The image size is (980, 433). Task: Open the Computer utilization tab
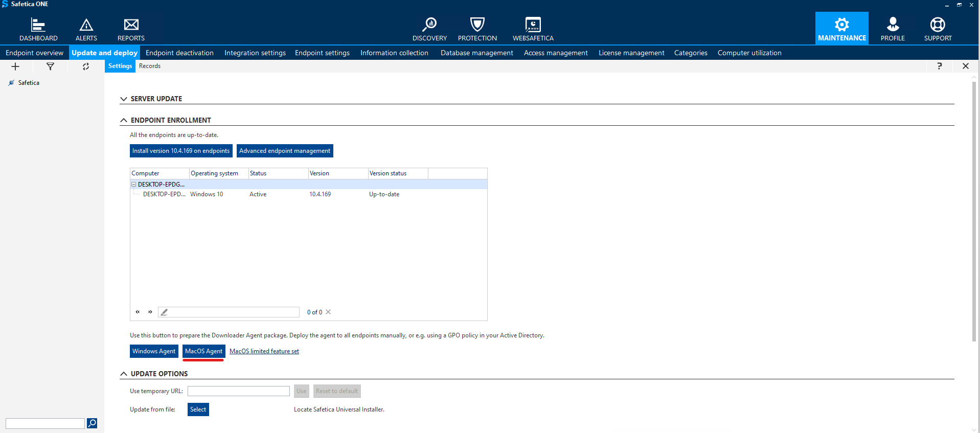[749, 53]
